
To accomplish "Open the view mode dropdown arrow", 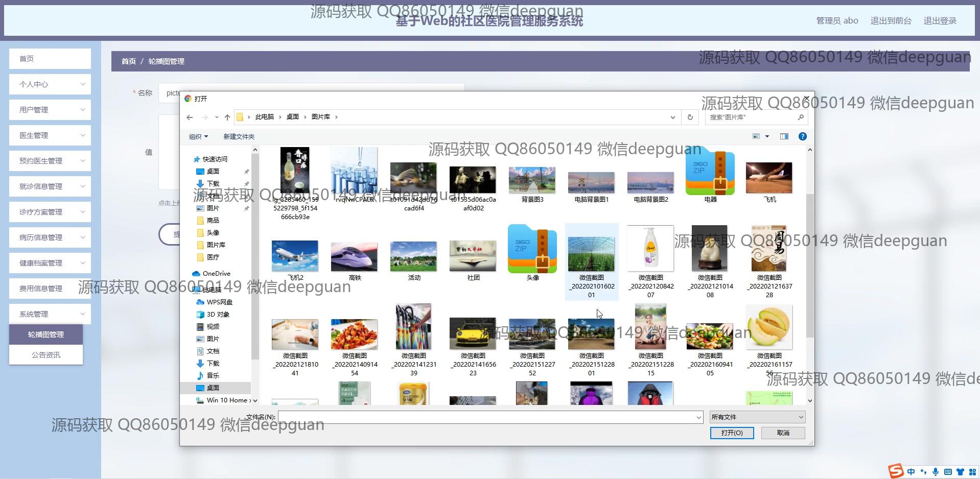I will 767,136.
